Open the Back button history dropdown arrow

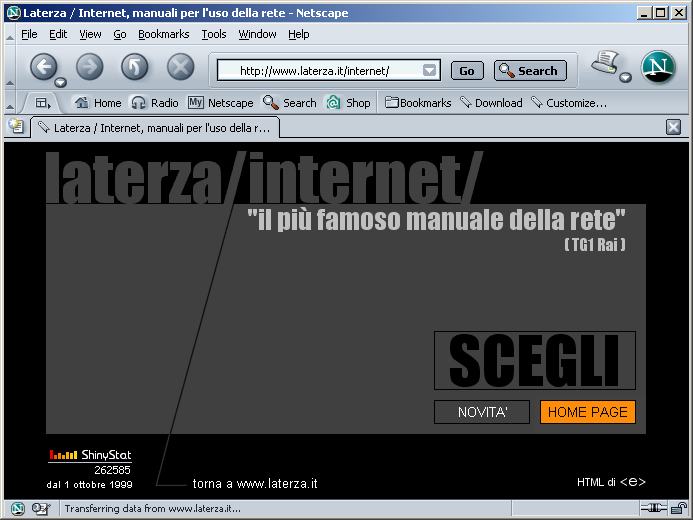[61, 82]
